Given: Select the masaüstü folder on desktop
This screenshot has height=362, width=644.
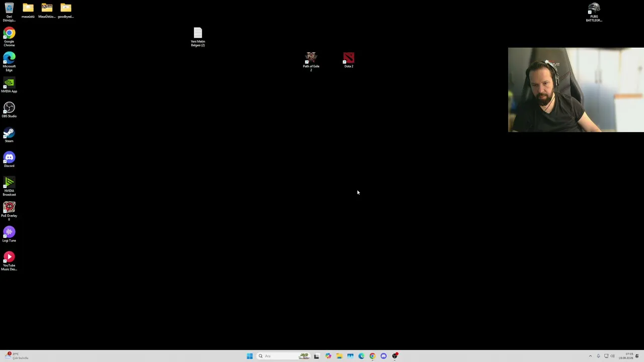Looking at the screenshot, I should (x=28, y=11).
